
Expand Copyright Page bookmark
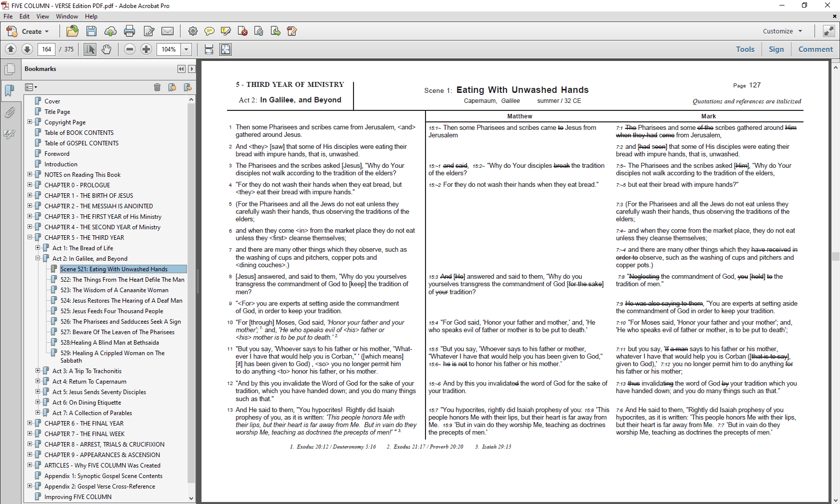(29, 122)
